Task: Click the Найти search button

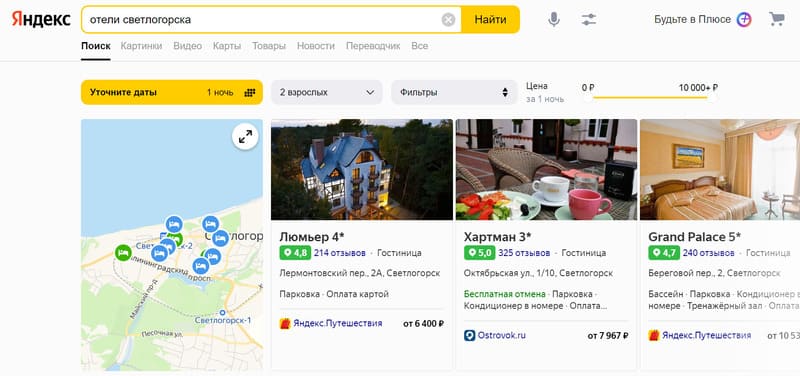Action: tap(490, 19)
